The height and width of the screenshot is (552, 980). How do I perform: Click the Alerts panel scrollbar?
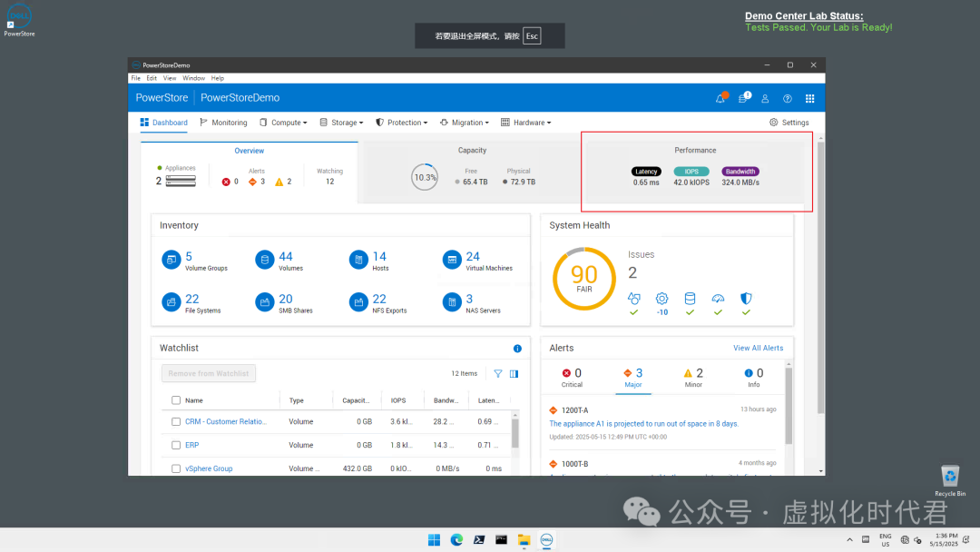point(789,407)
